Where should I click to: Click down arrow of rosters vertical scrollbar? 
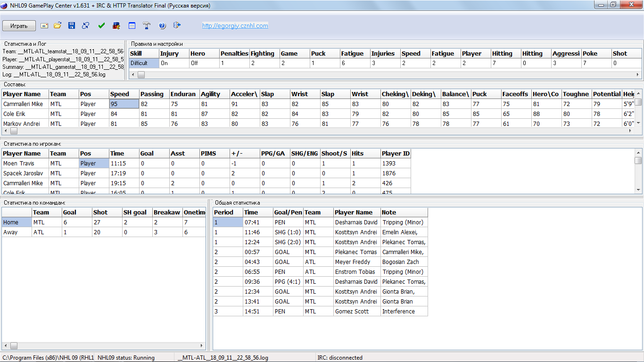[638, 123]
